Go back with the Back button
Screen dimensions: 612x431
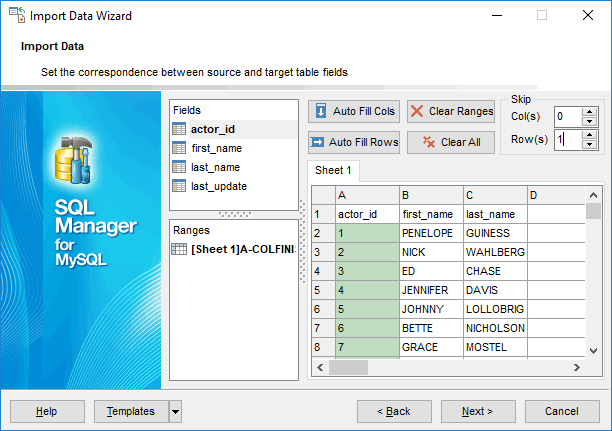click(393, 411)
